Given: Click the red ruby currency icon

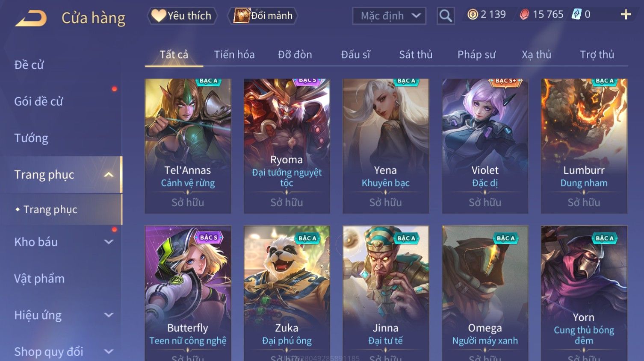Looking at the screenshot, I should pyautogui.click(x=524, y=15).
